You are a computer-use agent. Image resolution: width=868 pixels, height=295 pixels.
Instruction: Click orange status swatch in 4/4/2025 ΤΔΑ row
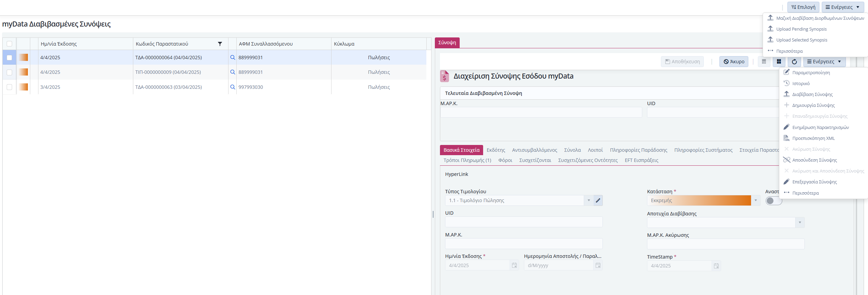click(x=23, y=58)
